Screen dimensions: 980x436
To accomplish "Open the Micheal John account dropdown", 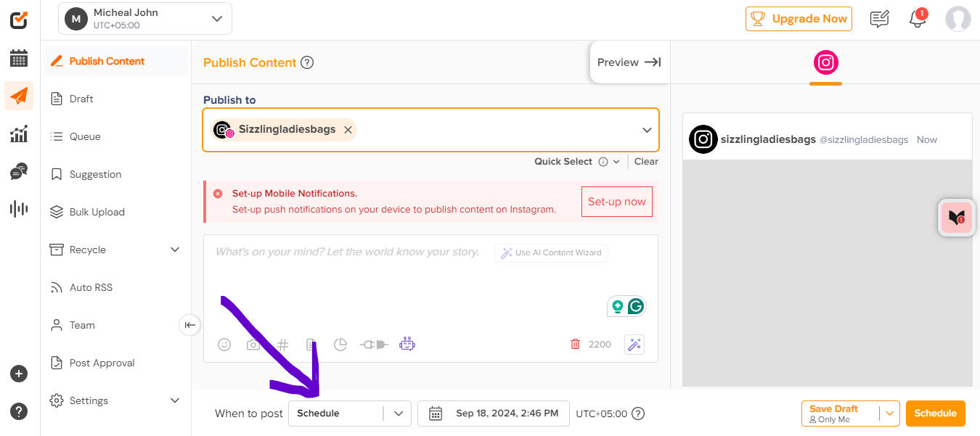I will tap(145, 19).
